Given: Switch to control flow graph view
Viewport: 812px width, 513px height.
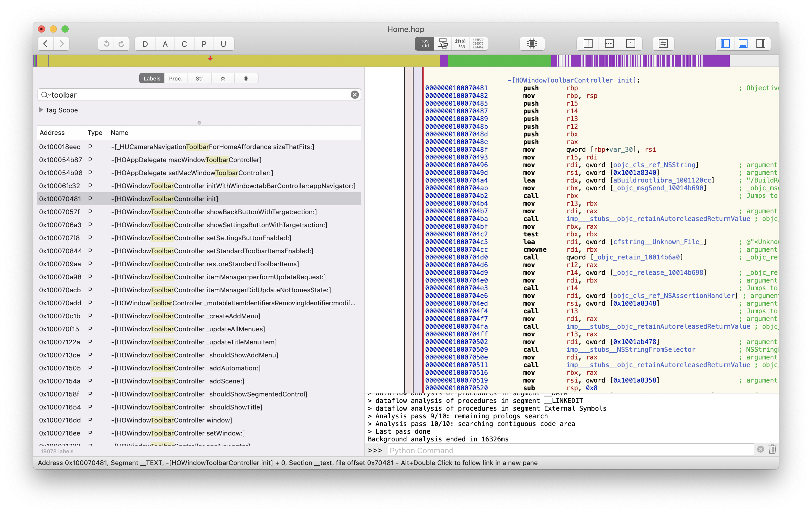Looking at the screenshot, I should tap(442, 44).
